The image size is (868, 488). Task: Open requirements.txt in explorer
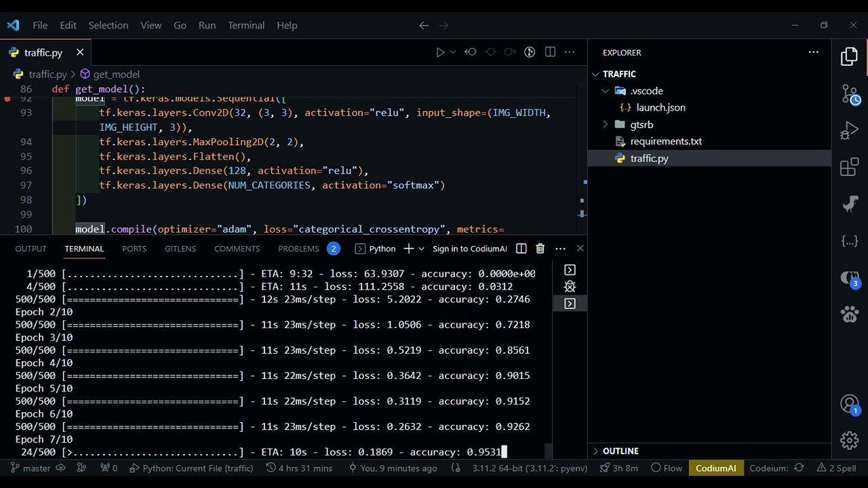click(x=666, y=142)
